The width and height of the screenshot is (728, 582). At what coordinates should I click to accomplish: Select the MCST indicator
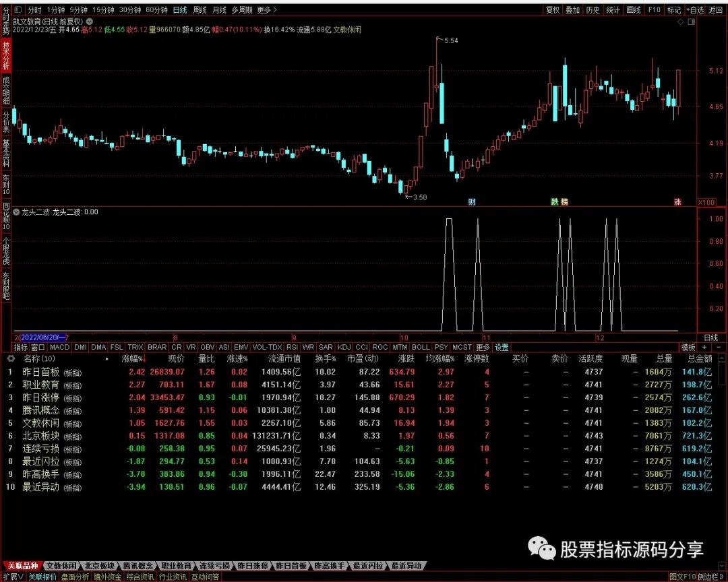click(x=462, y=347)
